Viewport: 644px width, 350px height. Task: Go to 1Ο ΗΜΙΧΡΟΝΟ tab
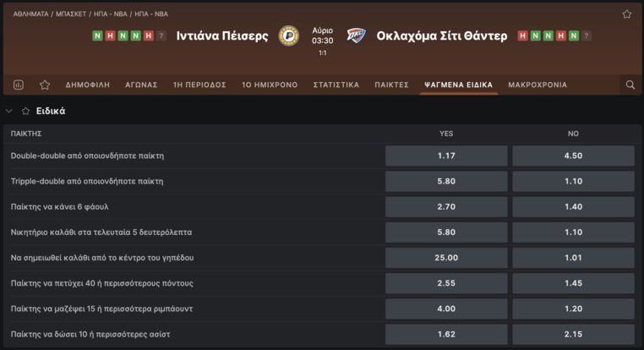270,85
